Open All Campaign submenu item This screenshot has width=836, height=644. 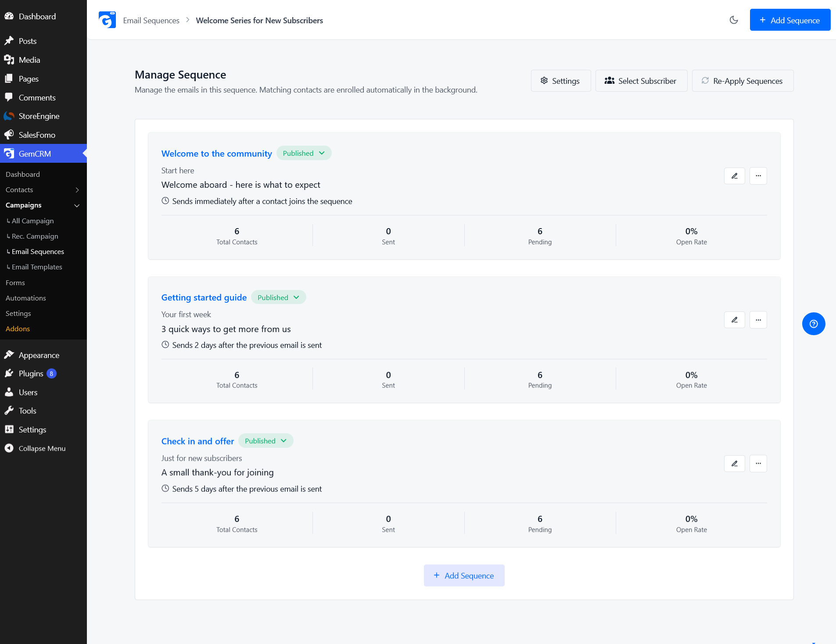(33, 221)
